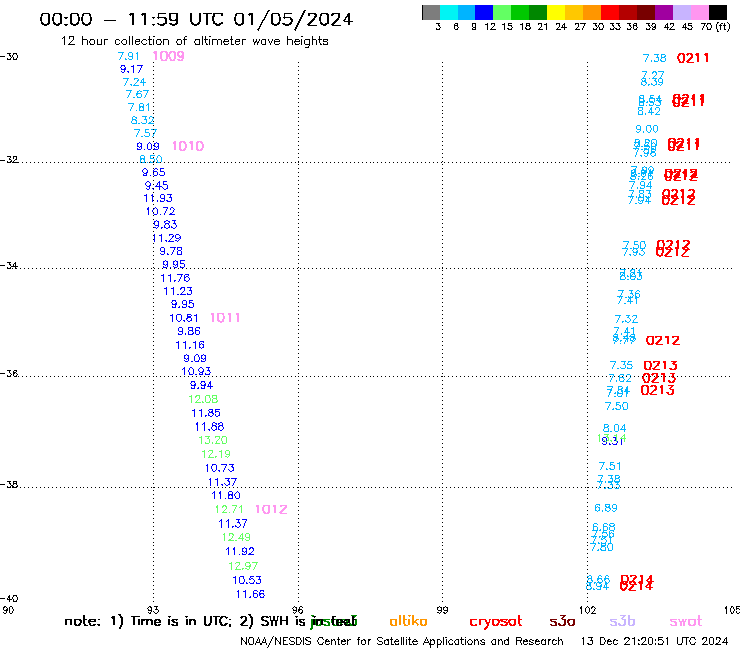This screenshot has width=740, height=650.
Task: Click the cryosat wave height value 7.35
Action: point(621,365)
